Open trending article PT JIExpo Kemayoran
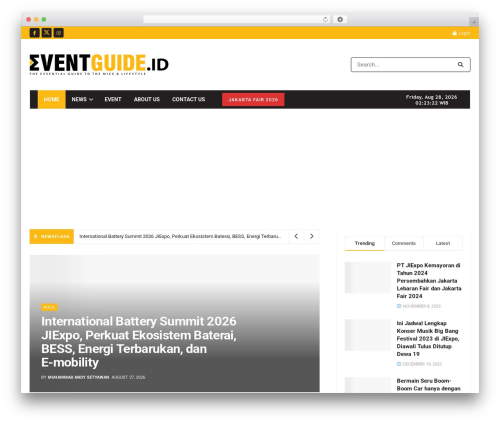Screen dimensions: 500x423 tap(429, 281)
